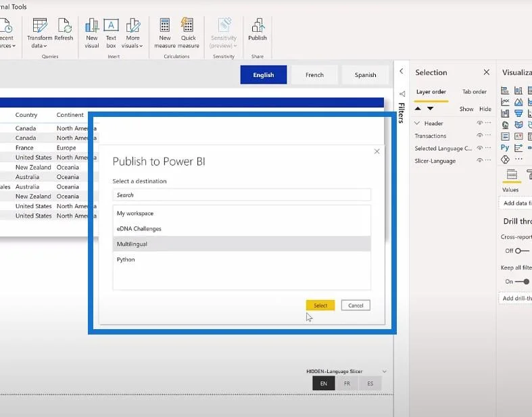The width and height of the screenshot is (532, 417).
Task: Choose the eDNA Challenges destination
Action: point(241,228)
